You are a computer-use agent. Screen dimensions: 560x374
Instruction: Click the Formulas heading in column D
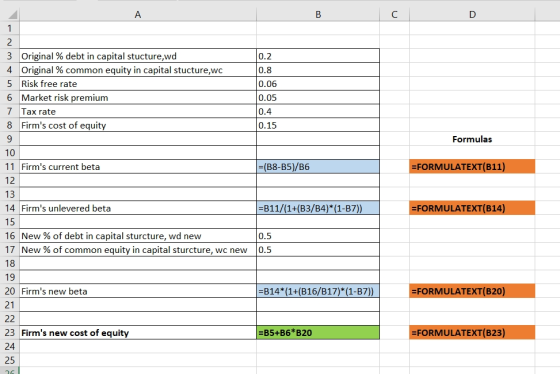pyautogui.click(x=472, y=139)
